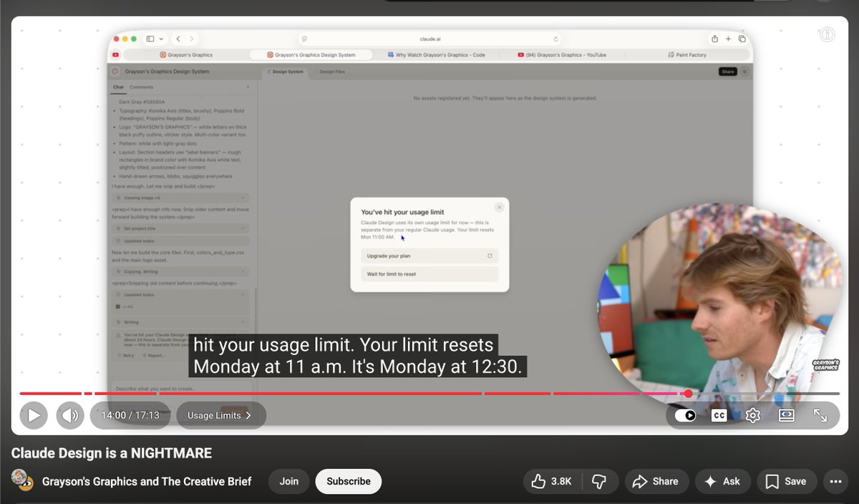
Task: Select Why Watch Grayson's Graphics - Code tab
Action: pyautogui.click(x=437, y=55)
